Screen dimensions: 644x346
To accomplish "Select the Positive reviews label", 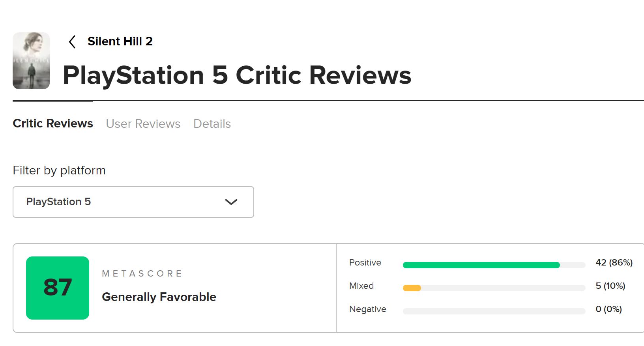I will tap(365, 263).
